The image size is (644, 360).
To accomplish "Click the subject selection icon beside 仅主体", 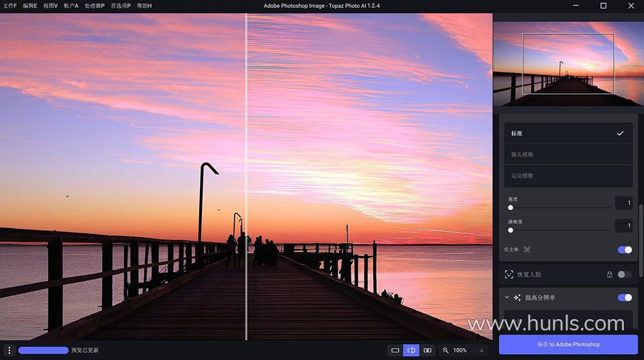I will 527,249.
